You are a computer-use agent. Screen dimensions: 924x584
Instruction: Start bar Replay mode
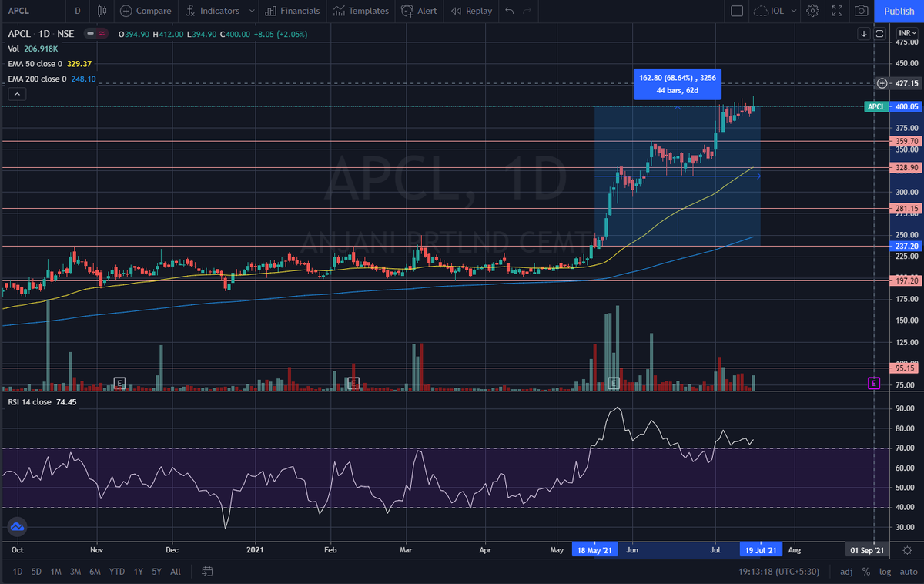click(471, 11)
